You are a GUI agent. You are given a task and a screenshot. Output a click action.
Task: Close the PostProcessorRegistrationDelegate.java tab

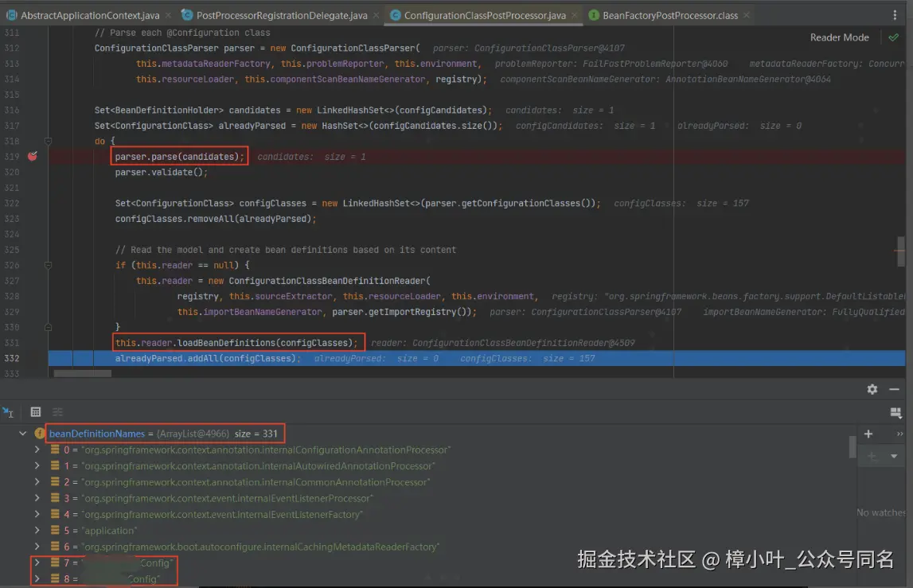coord(377,15)
